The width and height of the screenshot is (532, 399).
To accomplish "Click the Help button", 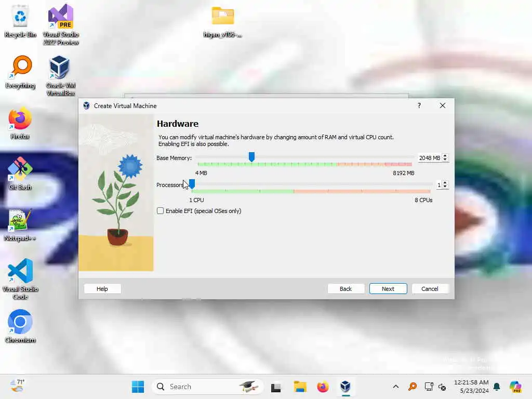I will tap(102, 289).
